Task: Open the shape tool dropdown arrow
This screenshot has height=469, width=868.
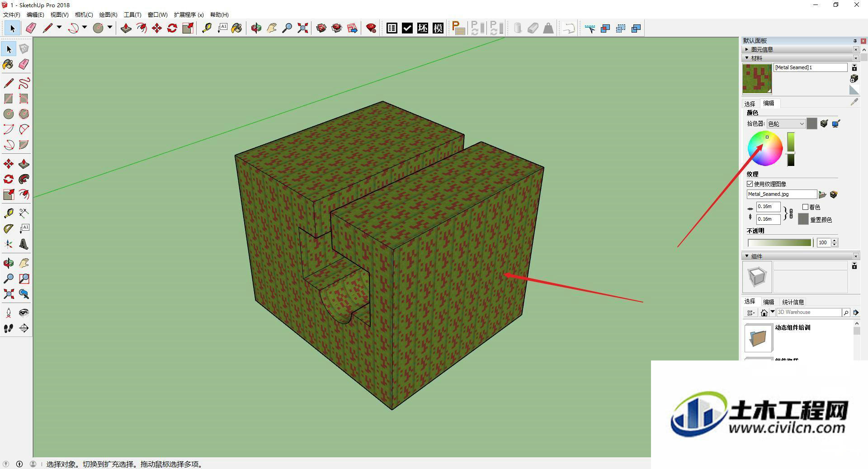Action: click(x=110, y=28)
